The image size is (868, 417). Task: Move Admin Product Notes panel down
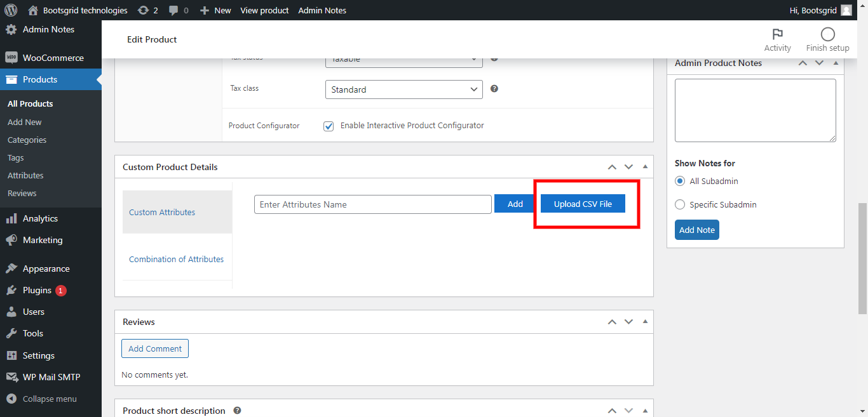coord(819,63)
